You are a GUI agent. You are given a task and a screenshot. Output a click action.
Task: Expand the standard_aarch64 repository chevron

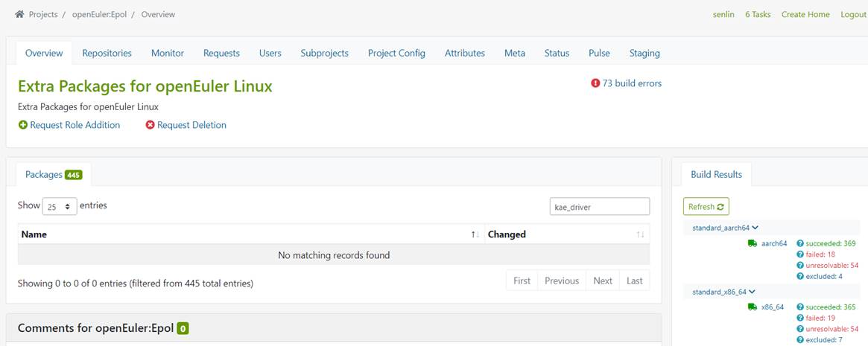[755, 228]
